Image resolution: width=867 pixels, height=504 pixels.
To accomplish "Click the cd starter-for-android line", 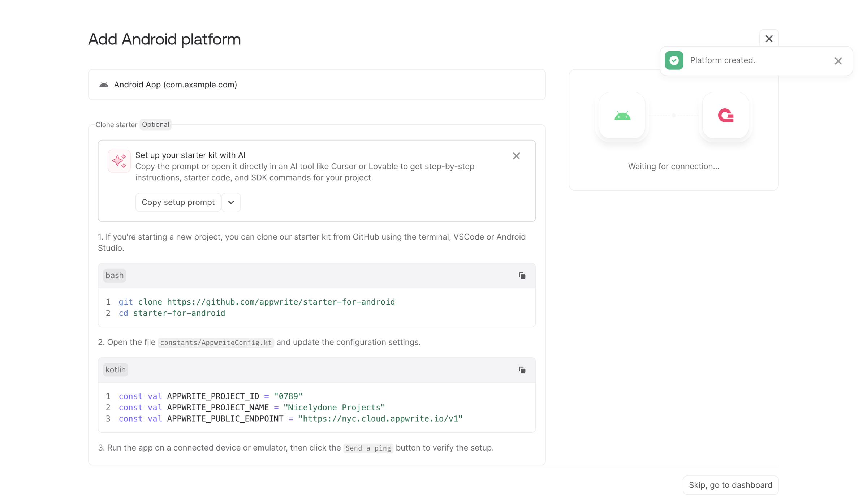I will pyautogui.click(x=172, y=313).
